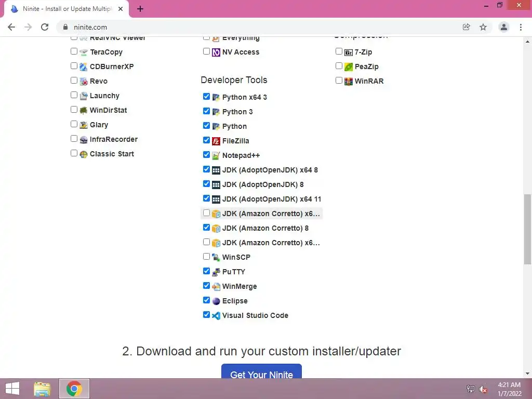
Task: Go back to the previous page
Action: tap(11, 27)
